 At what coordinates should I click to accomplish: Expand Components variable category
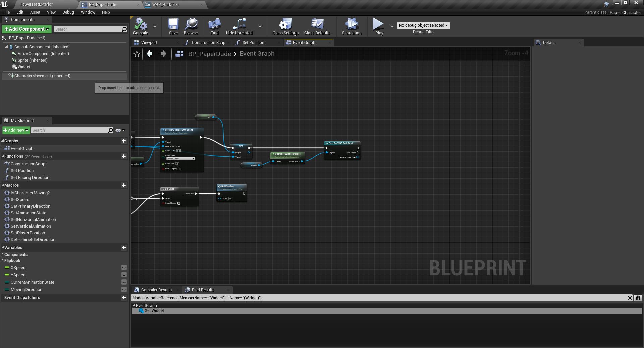(x=3, y=255)
